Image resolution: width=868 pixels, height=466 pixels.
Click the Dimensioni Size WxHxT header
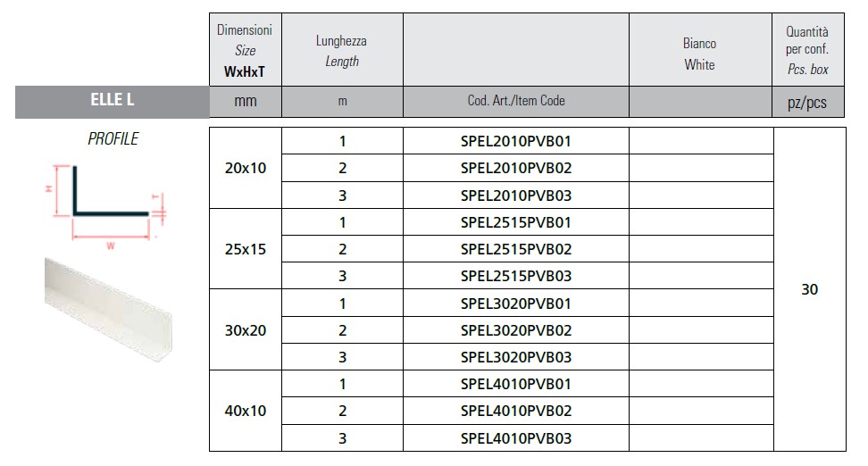pyautogui.click(x=245, y=52)
